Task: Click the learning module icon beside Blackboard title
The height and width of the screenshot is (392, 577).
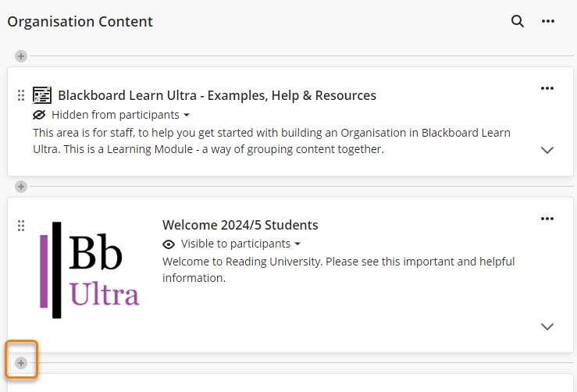Action: tap(42, 96)
